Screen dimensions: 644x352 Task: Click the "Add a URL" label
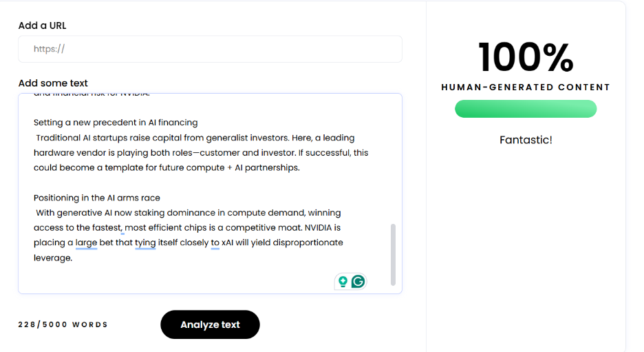point(43,25)
